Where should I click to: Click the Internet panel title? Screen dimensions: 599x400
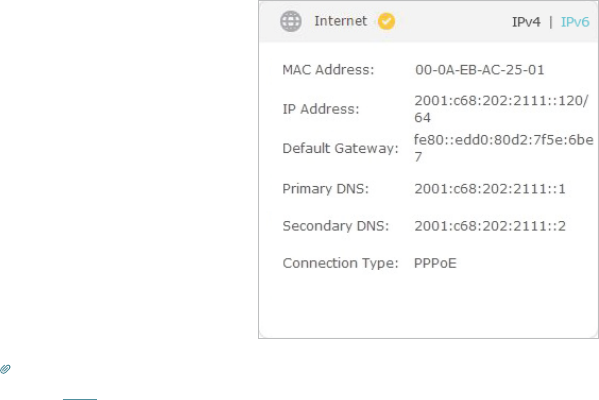click(x=340, y=21)
